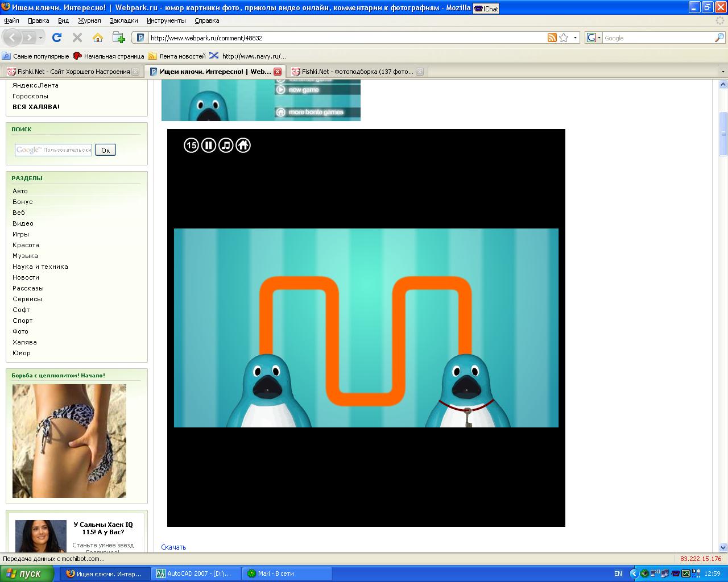
Task: Open the Файл menu
Action: coord(11,20)
